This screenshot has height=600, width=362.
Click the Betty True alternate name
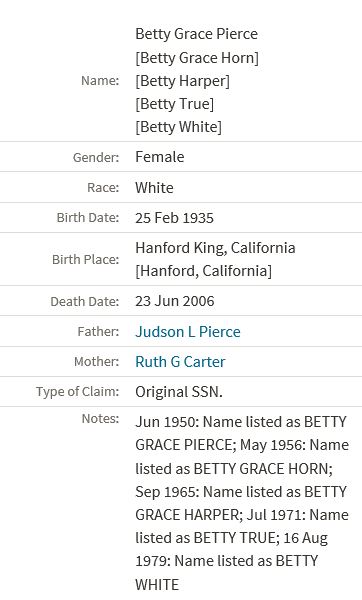(174, 104)
